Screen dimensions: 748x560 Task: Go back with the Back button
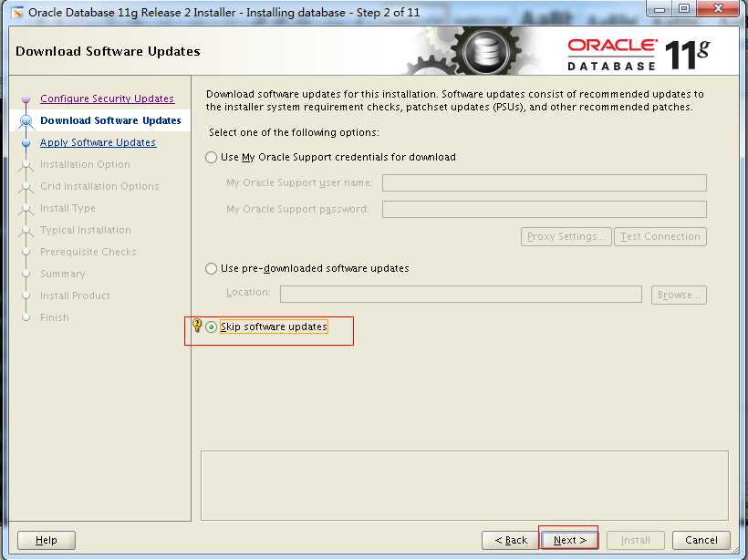[x=511, y=540]
